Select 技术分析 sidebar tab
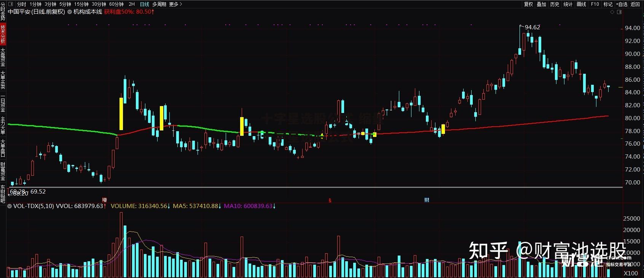 3,35
